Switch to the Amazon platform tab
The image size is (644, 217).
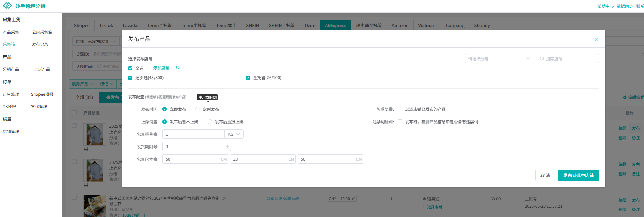pyautogui.click(x=400, y=25)
